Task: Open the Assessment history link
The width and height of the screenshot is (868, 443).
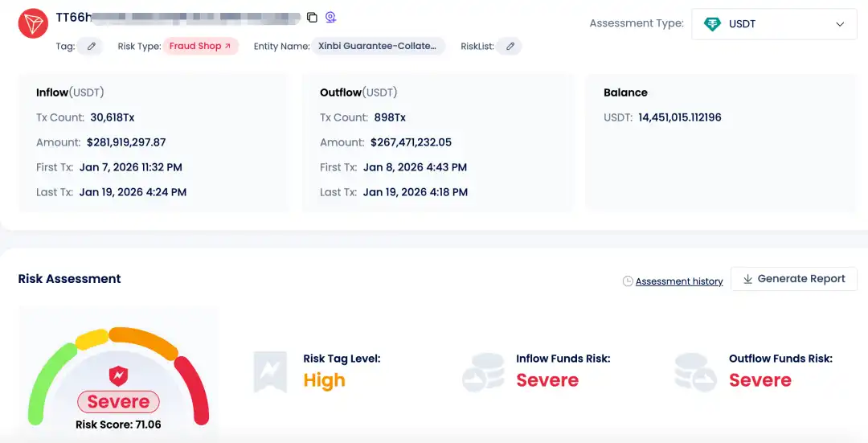Action: [x=679, y=281]
